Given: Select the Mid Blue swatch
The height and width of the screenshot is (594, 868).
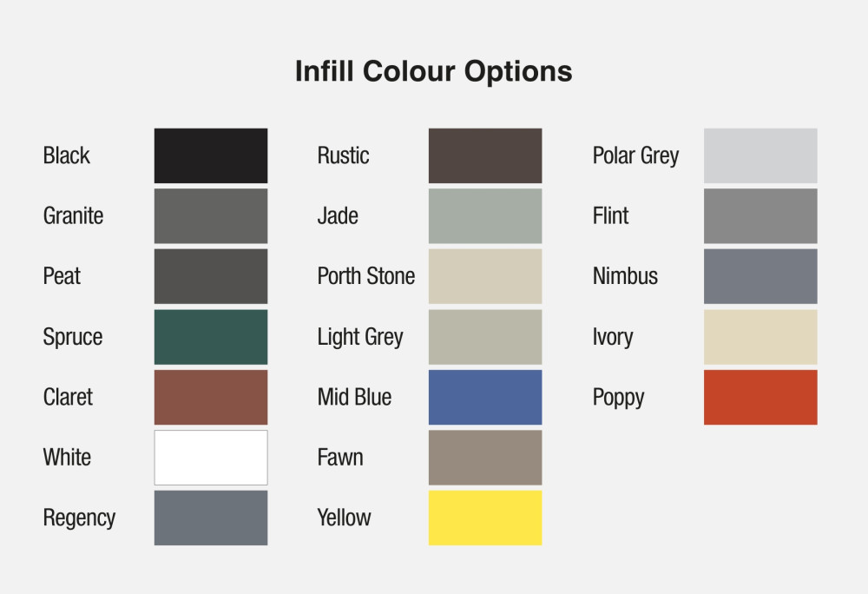Looking at the screenshot, I should (485, 397).
